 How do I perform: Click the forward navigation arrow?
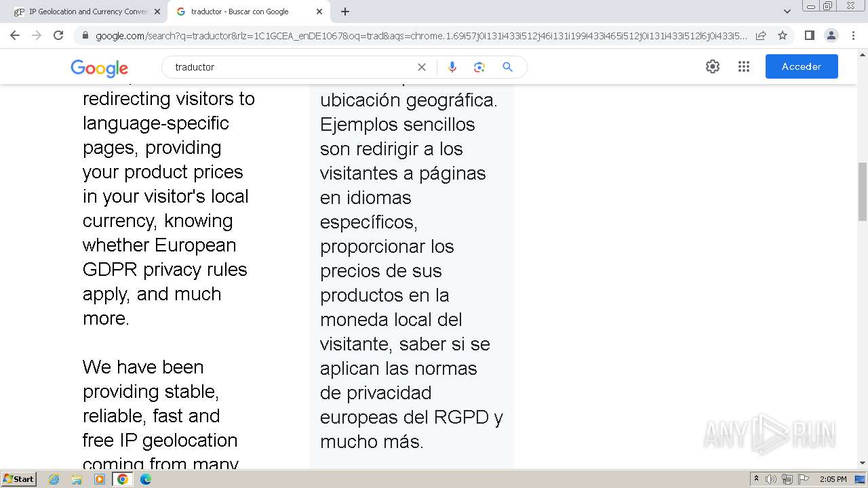[x=37, y=35]
